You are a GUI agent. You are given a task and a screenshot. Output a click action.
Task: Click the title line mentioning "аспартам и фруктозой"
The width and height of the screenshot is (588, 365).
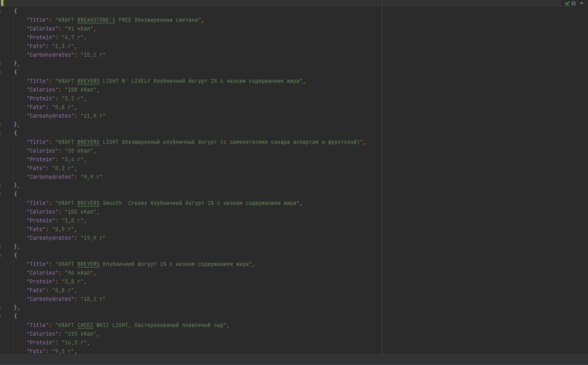click(196, 142)
